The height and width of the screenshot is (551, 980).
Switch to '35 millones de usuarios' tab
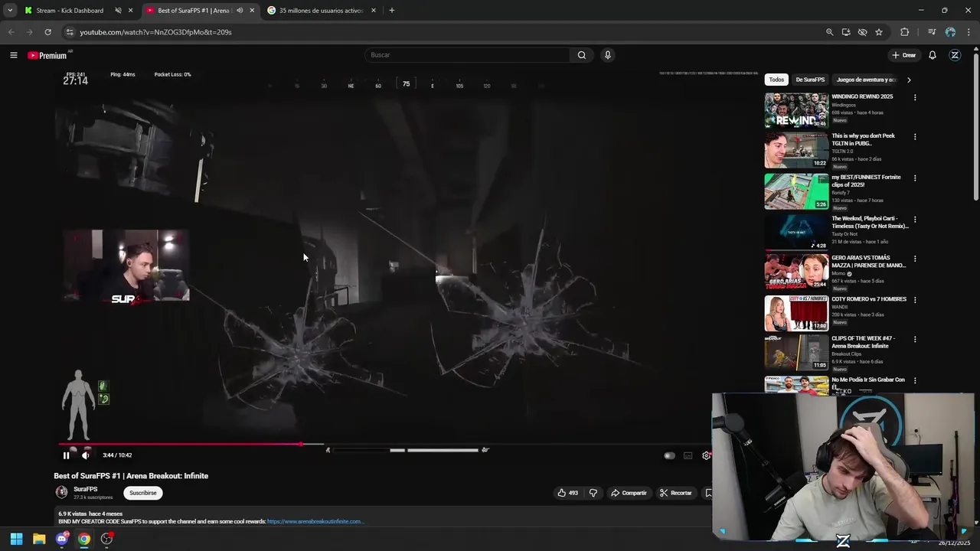coord(321,11)
